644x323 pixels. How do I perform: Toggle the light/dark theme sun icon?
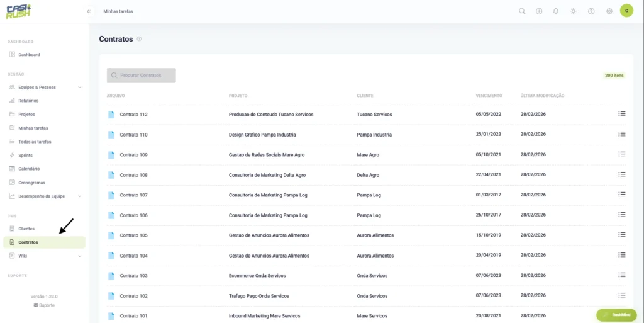[x=574, y=11]
